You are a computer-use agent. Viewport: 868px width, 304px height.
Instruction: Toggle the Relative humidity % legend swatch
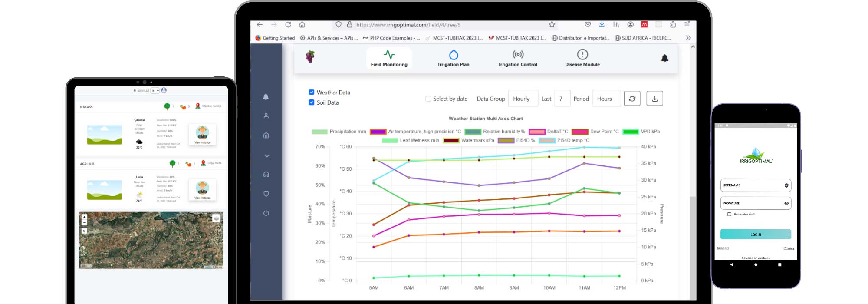point(473,132)
